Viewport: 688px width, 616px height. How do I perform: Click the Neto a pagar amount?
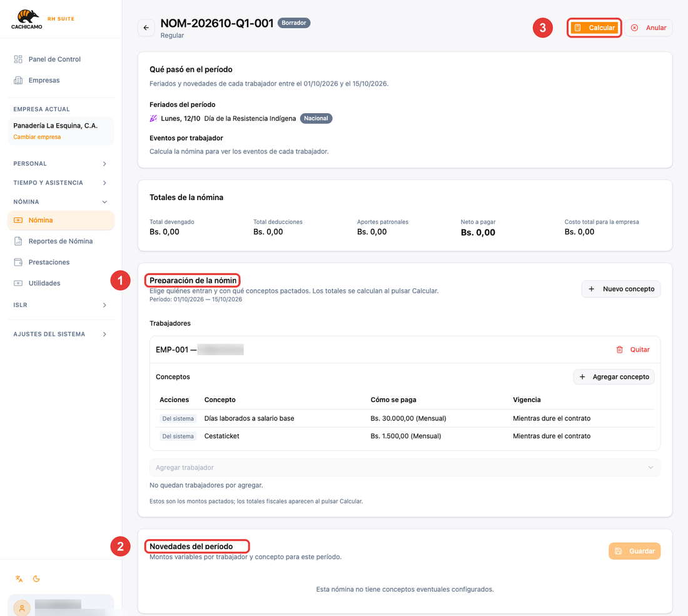click(x=478, y=233)
